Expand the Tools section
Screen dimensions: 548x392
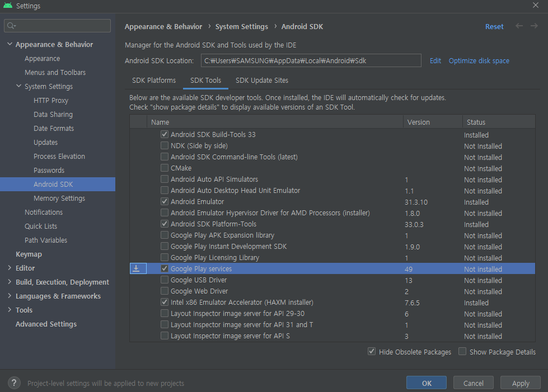[10, 310]
